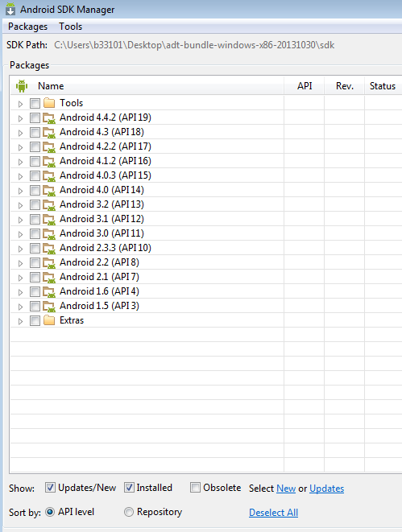The image size is (402, 532).
Task: Click the green Android robot header icon
Action: (22, 86)
